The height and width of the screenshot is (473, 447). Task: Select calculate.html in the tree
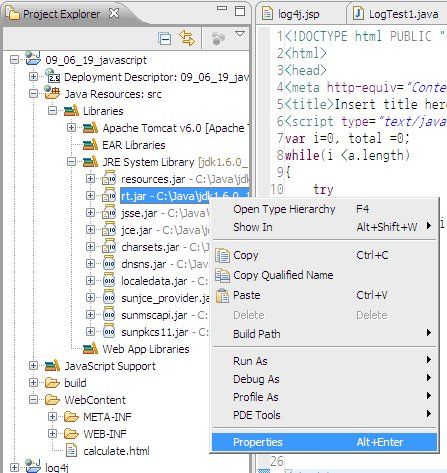(x=116, y=451)
